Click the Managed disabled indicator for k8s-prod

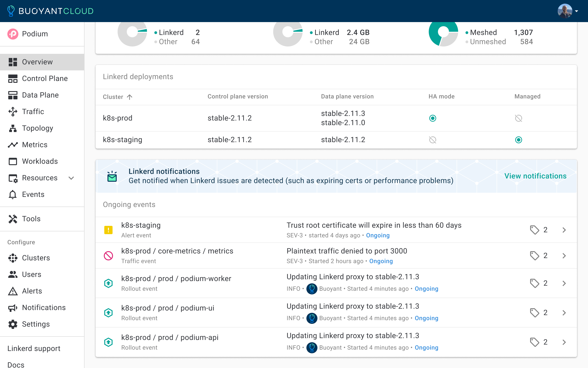[x=518, y=118]
